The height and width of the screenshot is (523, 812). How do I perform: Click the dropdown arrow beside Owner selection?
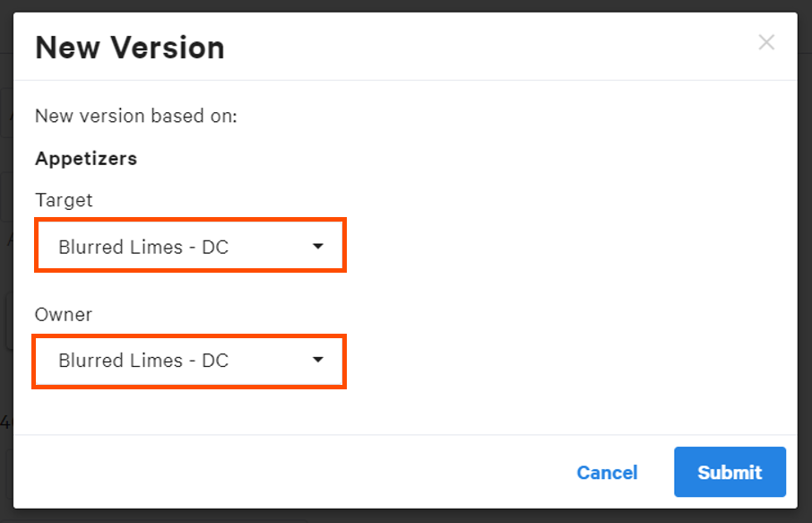(317, 360)
